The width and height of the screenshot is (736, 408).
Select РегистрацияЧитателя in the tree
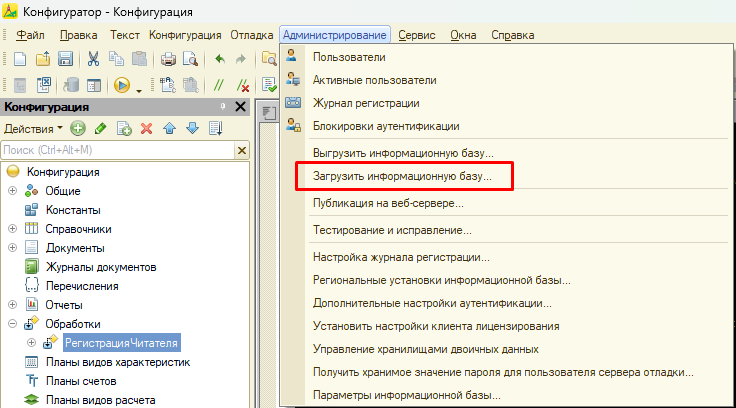click(x=120, y=343)
